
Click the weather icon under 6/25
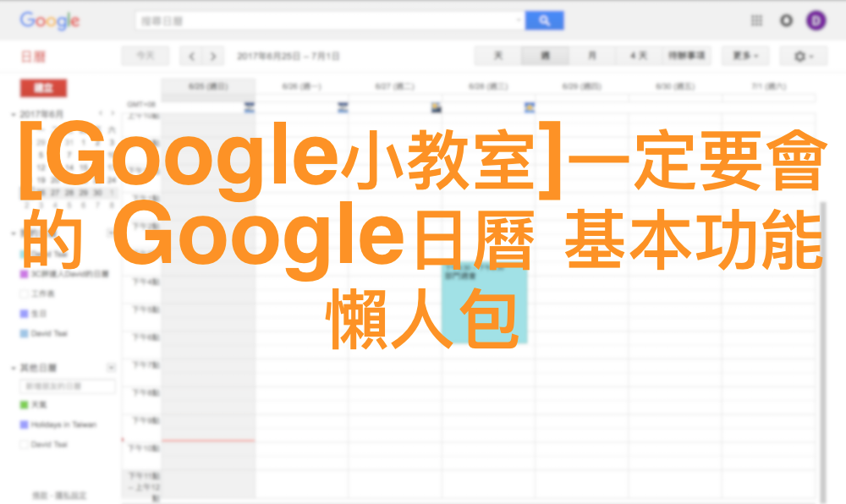click(250, 107)
